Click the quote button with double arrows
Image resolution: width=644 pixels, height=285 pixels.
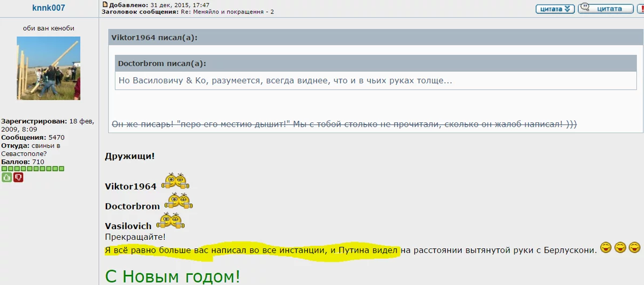coord(555,9)
